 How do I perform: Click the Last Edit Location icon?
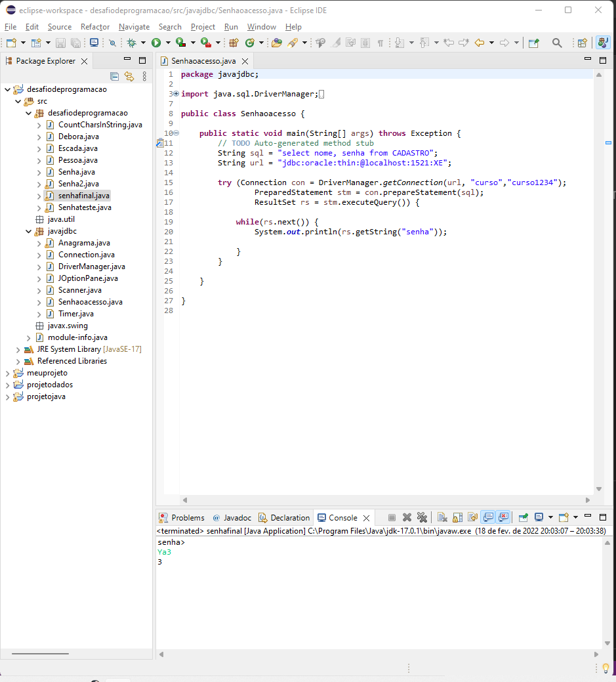[x=449, y=43]
